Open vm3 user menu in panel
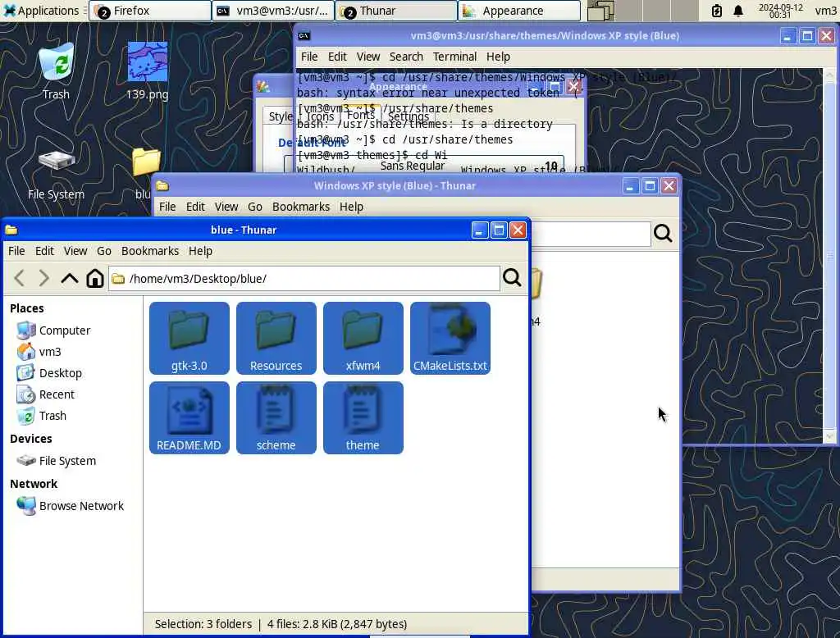840x638 pixels. pyautogui.click(x=825, y=11)
